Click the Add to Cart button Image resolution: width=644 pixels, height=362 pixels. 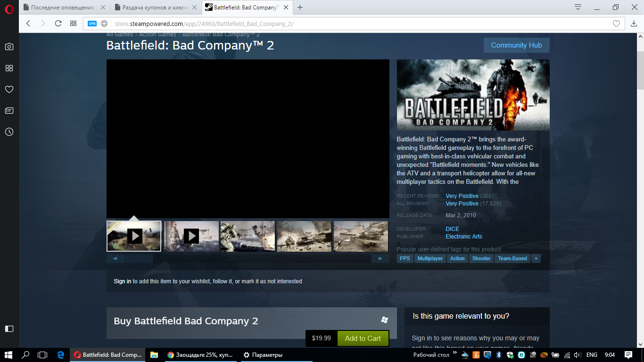[x=363, y=338]
